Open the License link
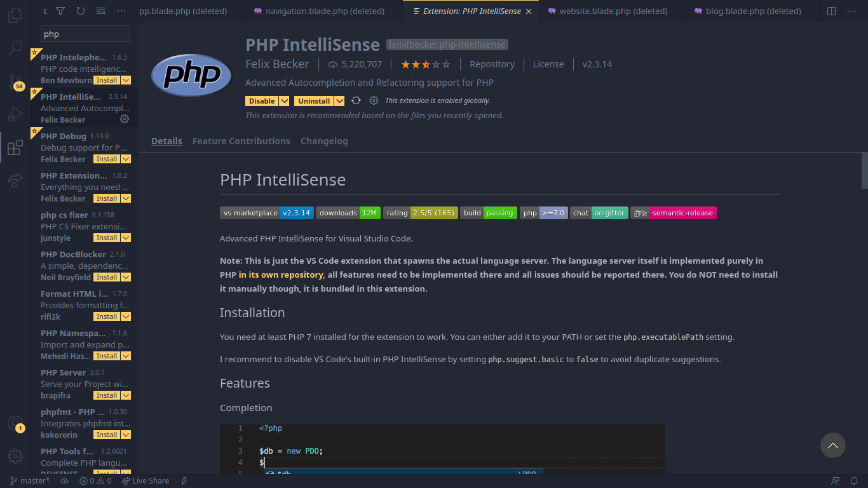The height and width of the screenshot is (488, 868). pyautogui.click(x=548, y=64)
